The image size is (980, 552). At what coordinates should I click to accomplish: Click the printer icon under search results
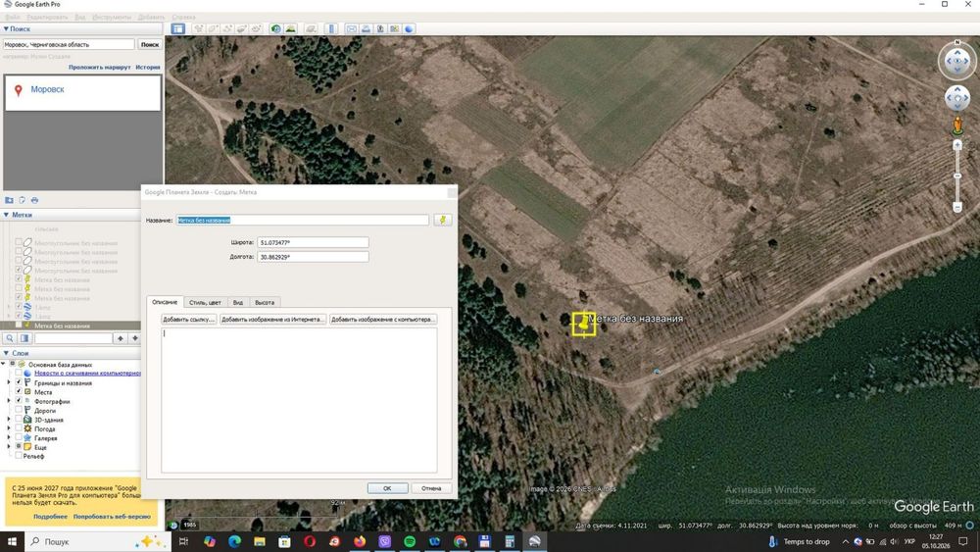click(34, 200)
